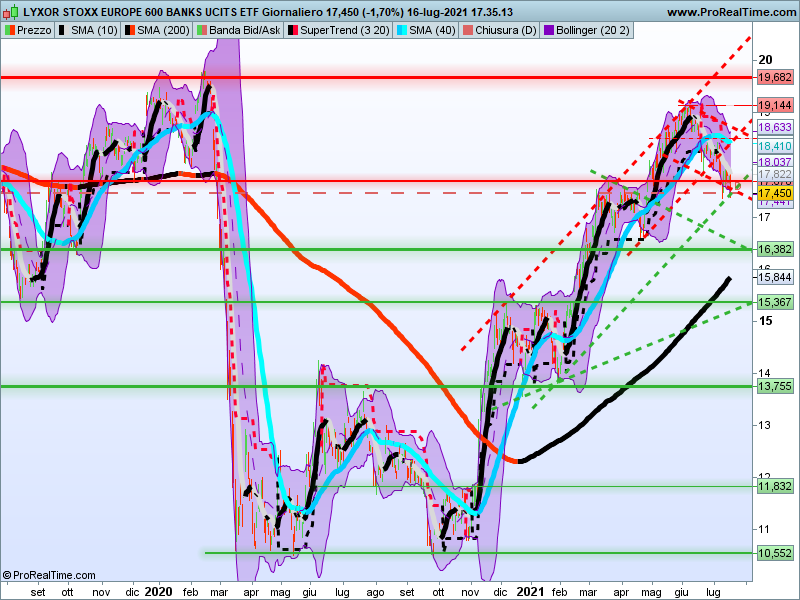Click the green 11,832 support price label
This screenshot has height=600, width=800.
point(775,486)
